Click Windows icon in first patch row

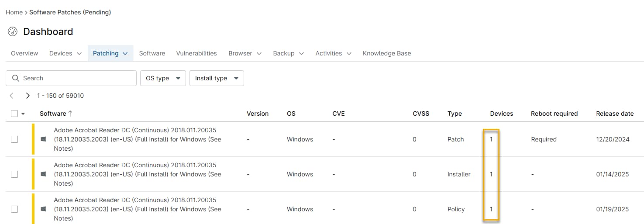click(43, 139)
